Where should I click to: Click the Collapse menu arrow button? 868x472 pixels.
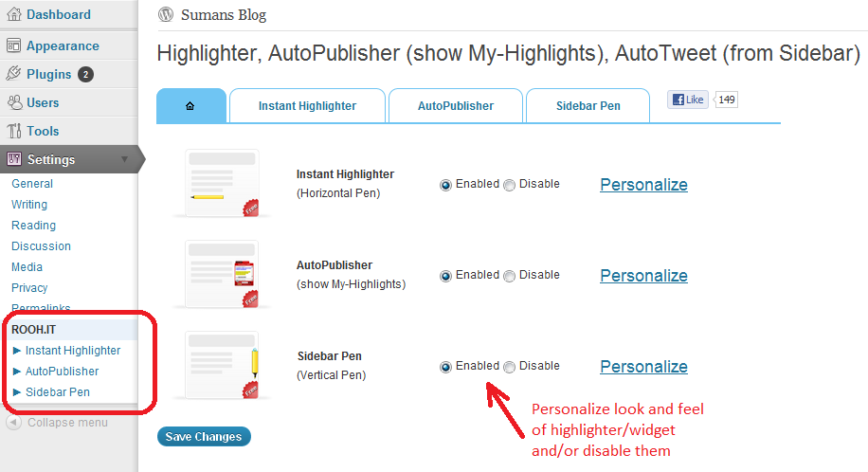13,422
